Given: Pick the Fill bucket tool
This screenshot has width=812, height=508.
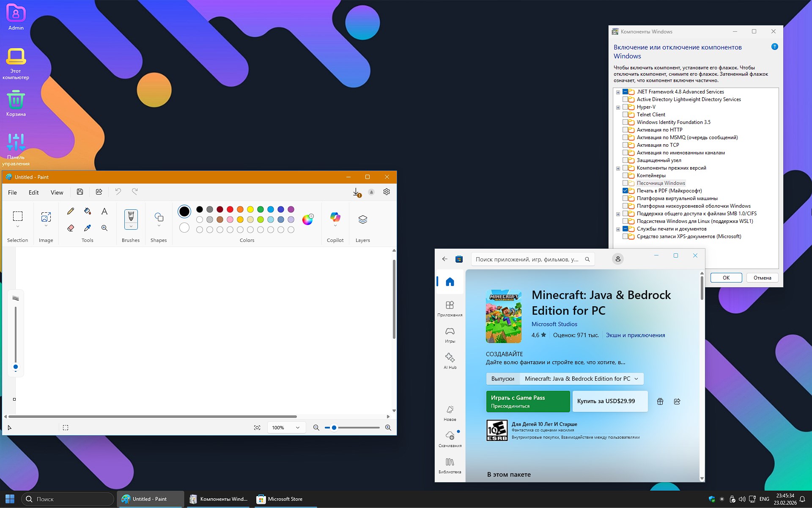Looking at the screenshot, I should [88, 211].
